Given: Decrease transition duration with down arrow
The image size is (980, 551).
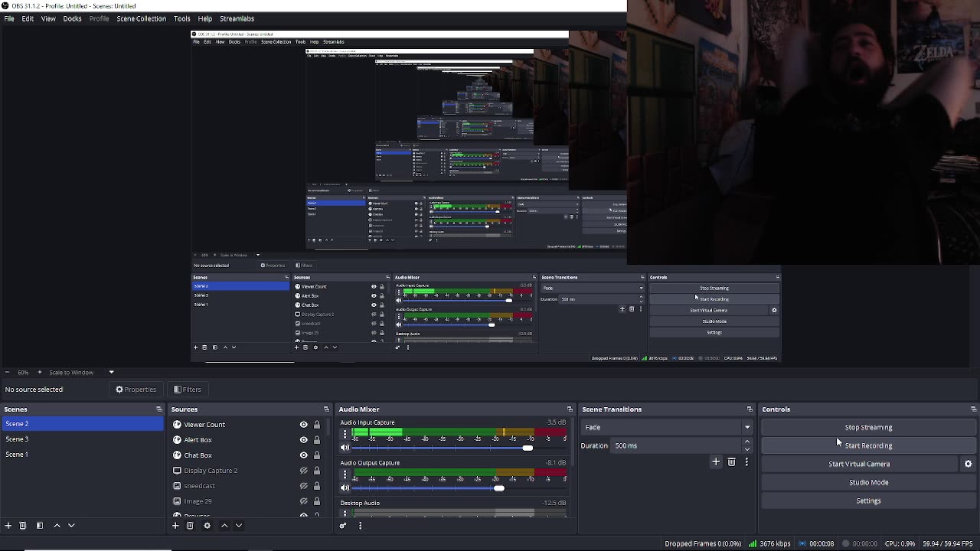Looking at the screenshot, I should pyautogui.click(x=747, y=449).
